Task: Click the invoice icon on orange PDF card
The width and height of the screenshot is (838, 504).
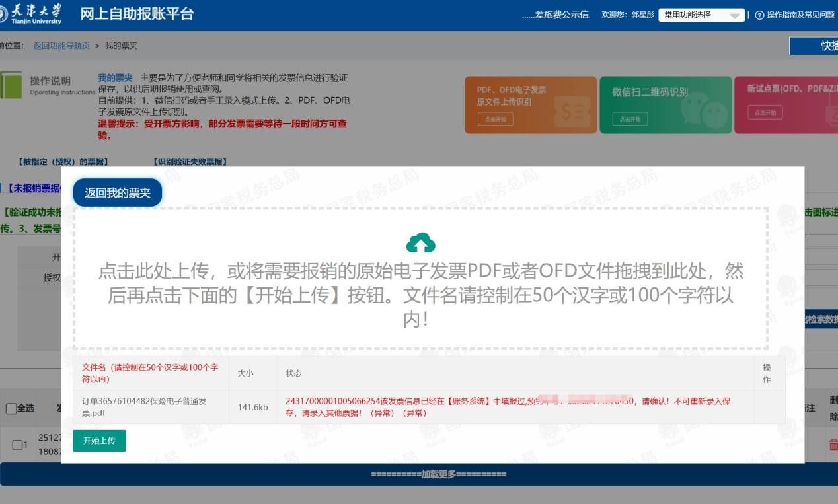Action: pos(571,112)
